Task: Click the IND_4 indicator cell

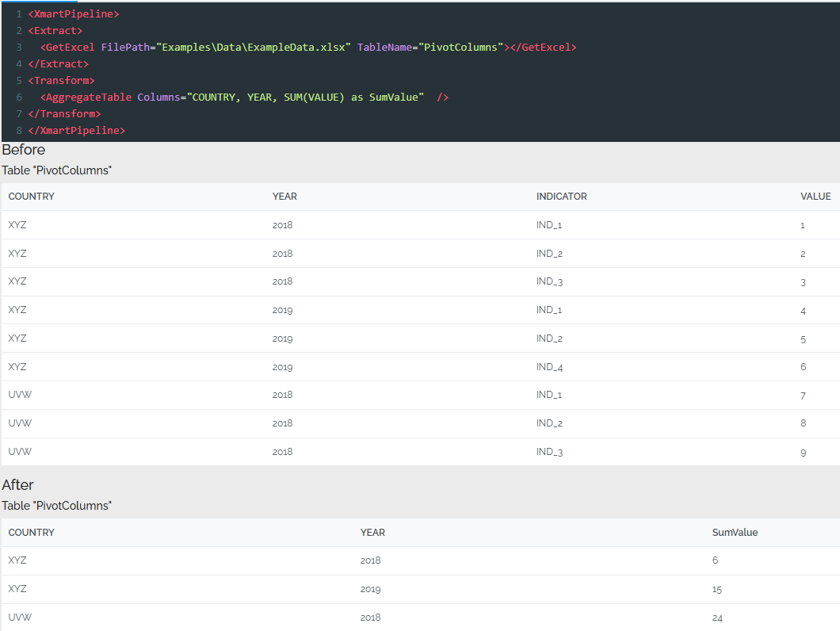Action: click(x=549, y=367)
